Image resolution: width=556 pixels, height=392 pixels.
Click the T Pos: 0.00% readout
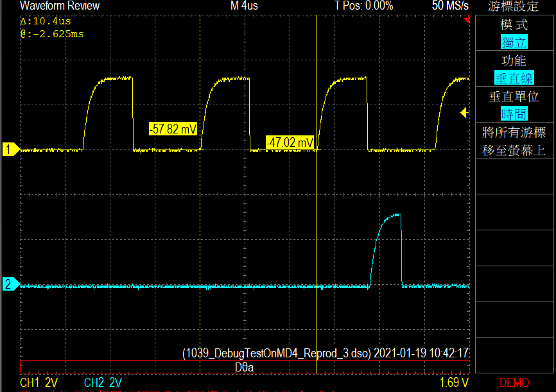click(364, 6)
